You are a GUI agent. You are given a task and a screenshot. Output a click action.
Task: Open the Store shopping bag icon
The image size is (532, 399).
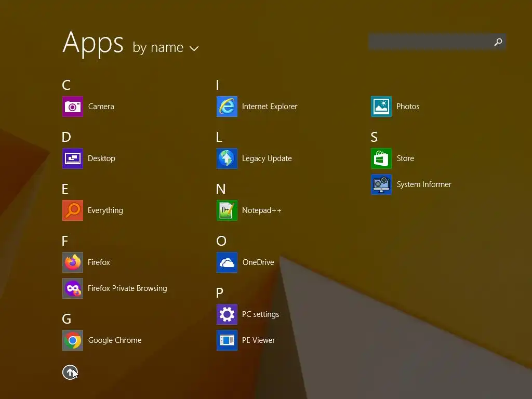381,158
